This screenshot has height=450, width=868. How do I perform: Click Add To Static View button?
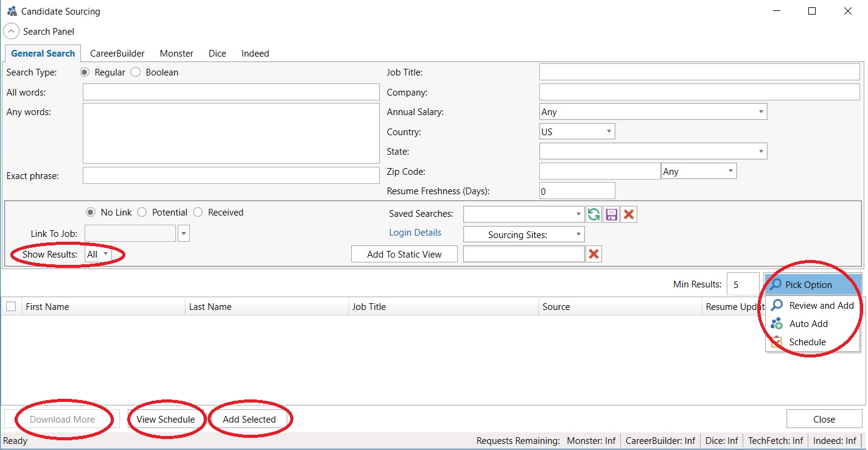coord(404,255)
